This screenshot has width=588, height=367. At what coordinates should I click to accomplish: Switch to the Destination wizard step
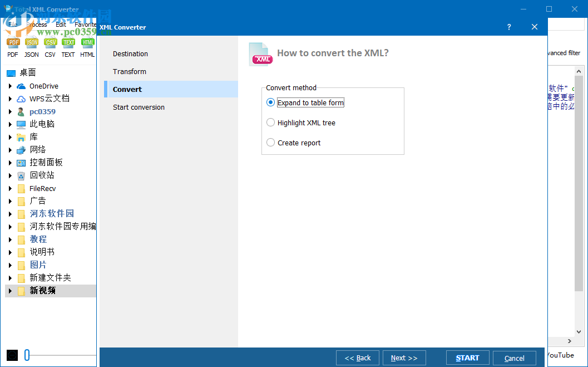[x=130, y=53]
